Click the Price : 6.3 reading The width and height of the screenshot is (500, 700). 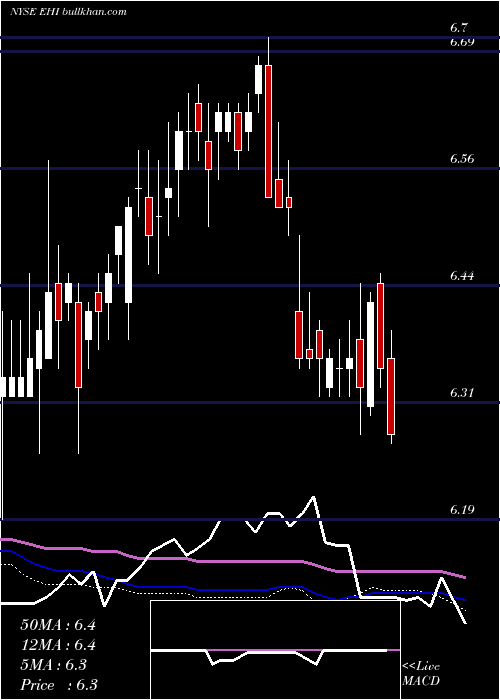pos(59,685)
